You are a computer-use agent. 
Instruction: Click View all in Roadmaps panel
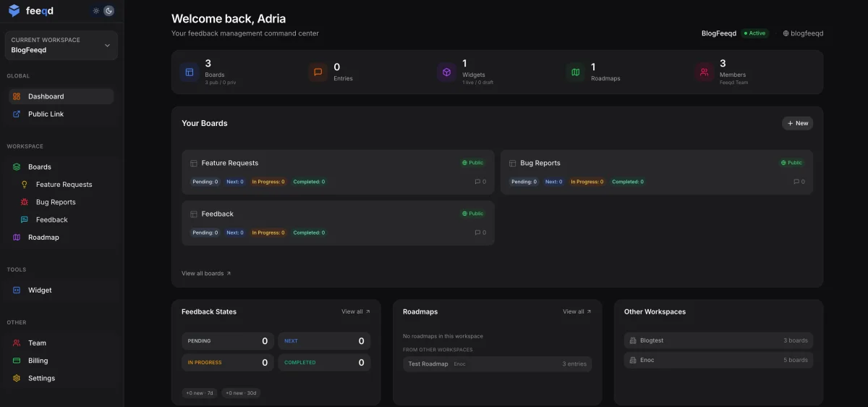pyautogui.click(x=577, y=311)
